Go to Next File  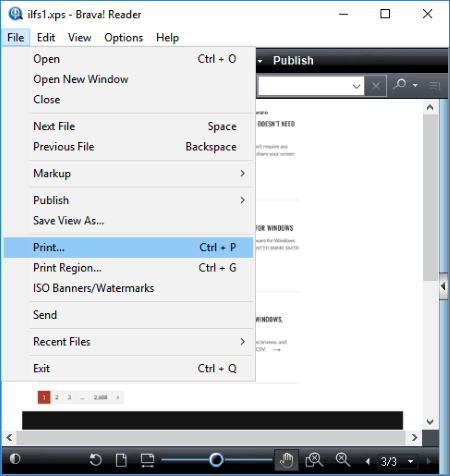[128, 126]
